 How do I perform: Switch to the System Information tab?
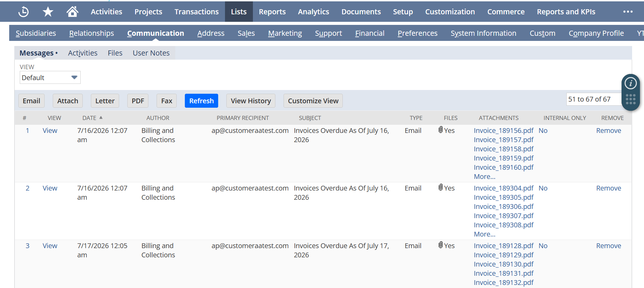[x=483, y=33]
